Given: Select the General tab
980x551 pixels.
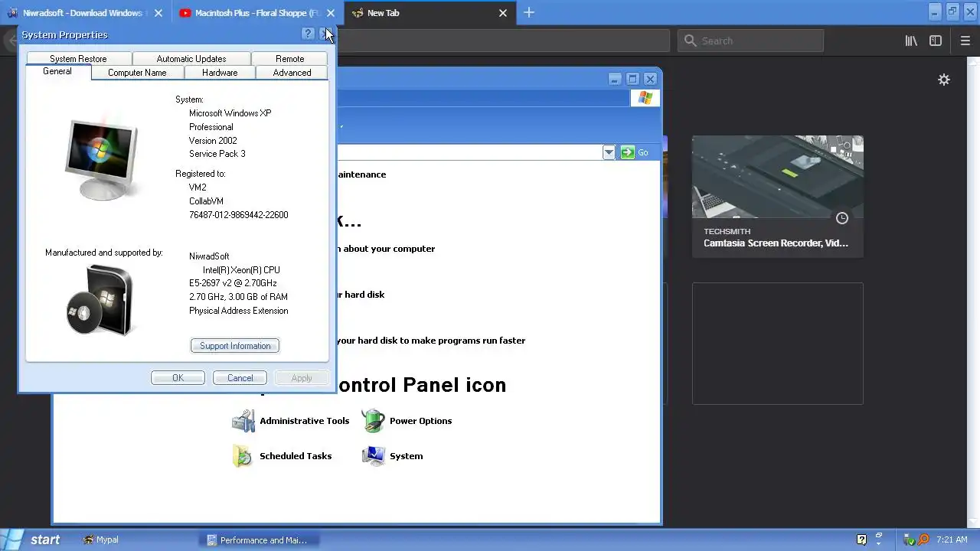Looking at the screenshot, I should click(57, 72).
